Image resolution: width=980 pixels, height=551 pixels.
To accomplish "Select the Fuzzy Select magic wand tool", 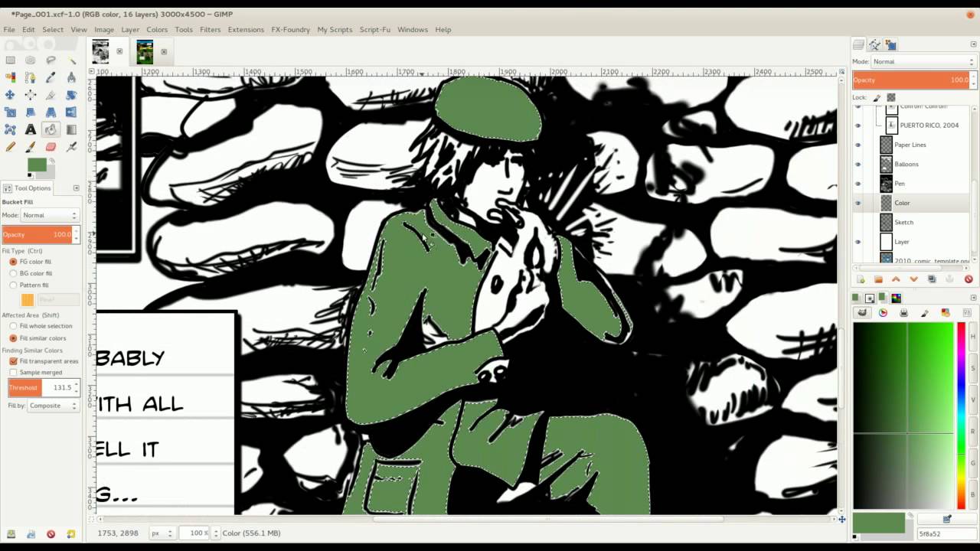I will pyautogui.click(x=71, y=60).
